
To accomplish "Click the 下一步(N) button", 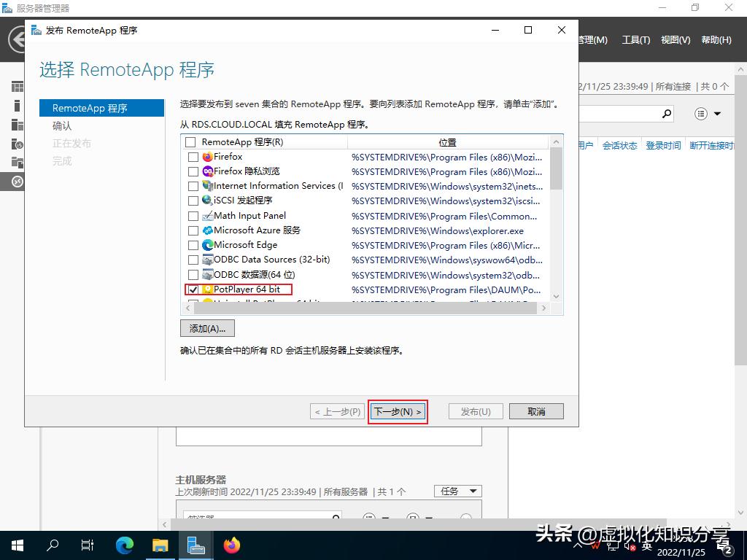I will click(398, 411).
